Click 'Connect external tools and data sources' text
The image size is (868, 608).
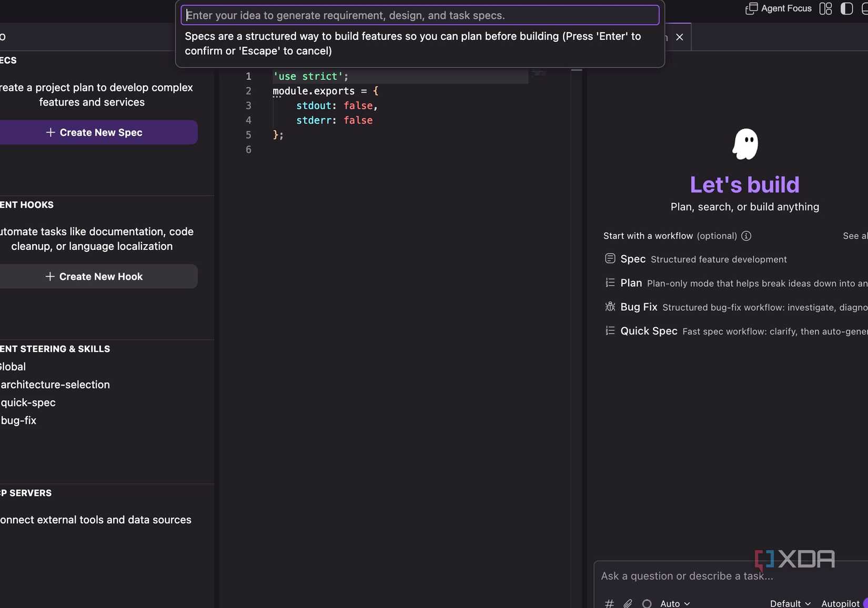click(96, 520)
